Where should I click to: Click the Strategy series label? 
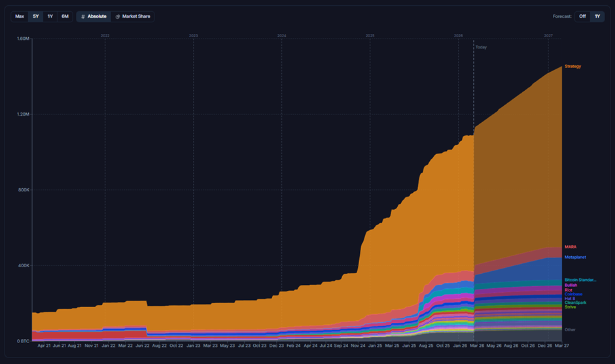tap(572, 67)
